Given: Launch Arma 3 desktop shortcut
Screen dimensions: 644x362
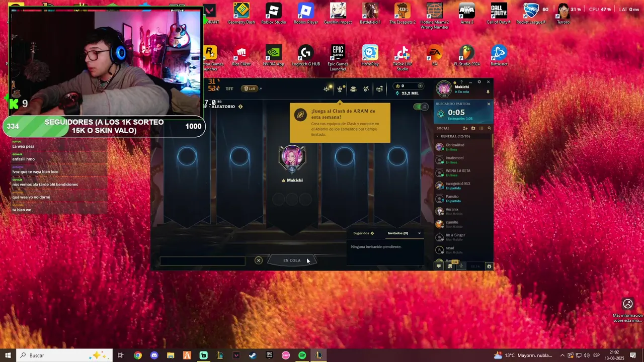Looking at the screenshot, I should 467,14.
